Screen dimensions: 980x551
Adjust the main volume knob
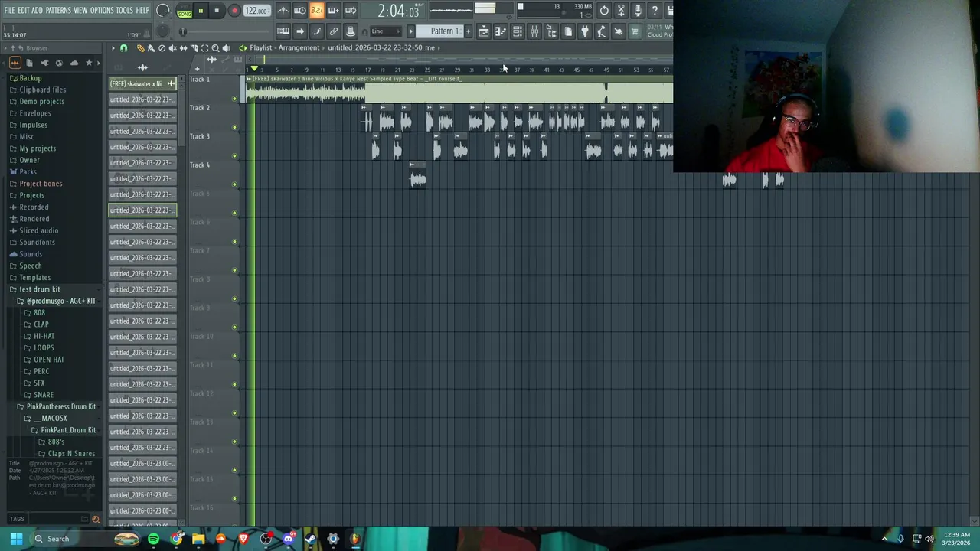(x=163, y=11)
